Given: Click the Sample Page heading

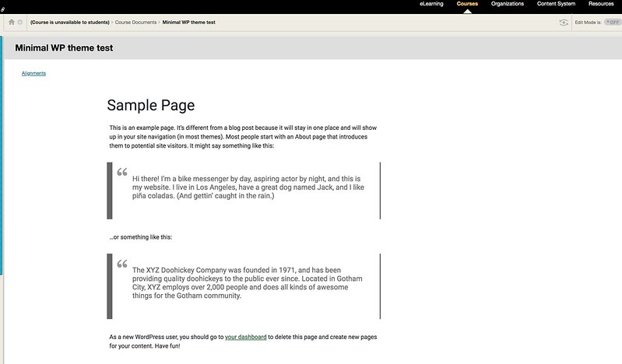Looking at the screenshot, I should [x=151, y=105].
